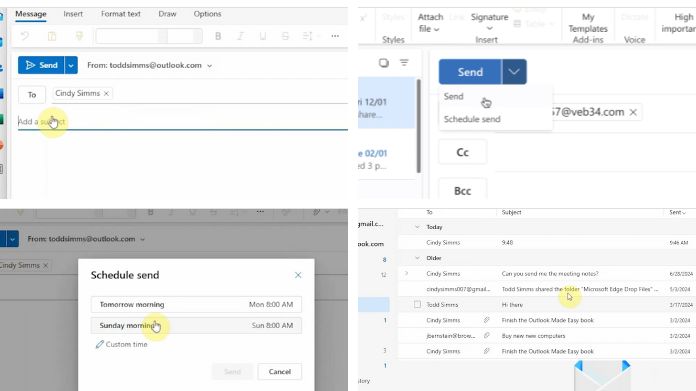Collapse the large Send dropdown chevron
Screen dimensions: 696x391
tap(514, 72)
